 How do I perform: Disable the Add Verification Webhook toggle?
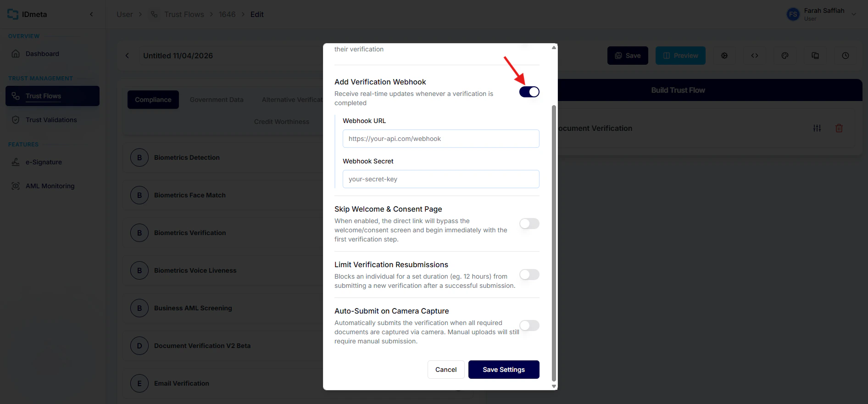coord(529,92)
